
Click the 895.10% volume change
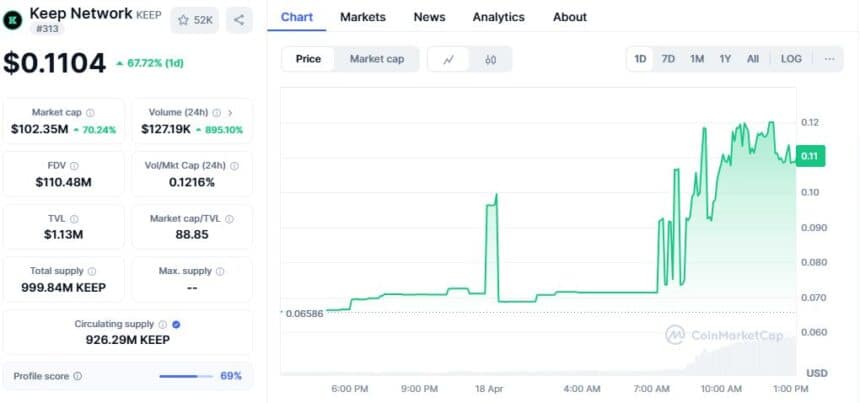219,130
